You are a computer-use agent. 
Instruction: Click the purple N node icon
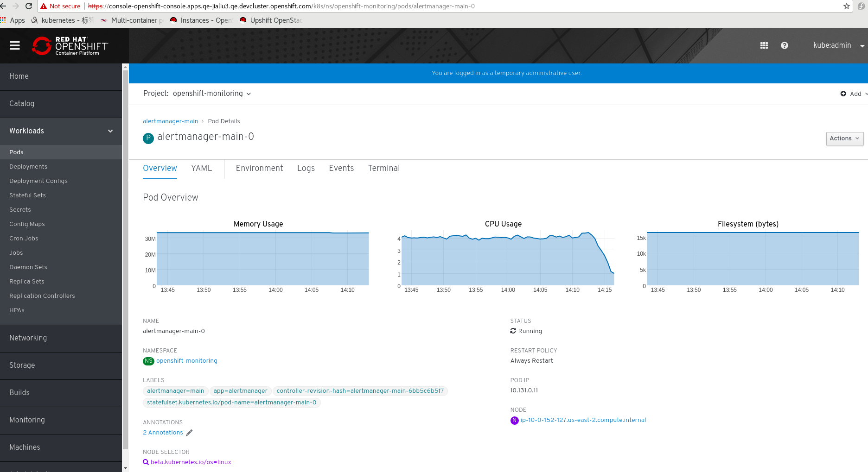pos(515,421)
